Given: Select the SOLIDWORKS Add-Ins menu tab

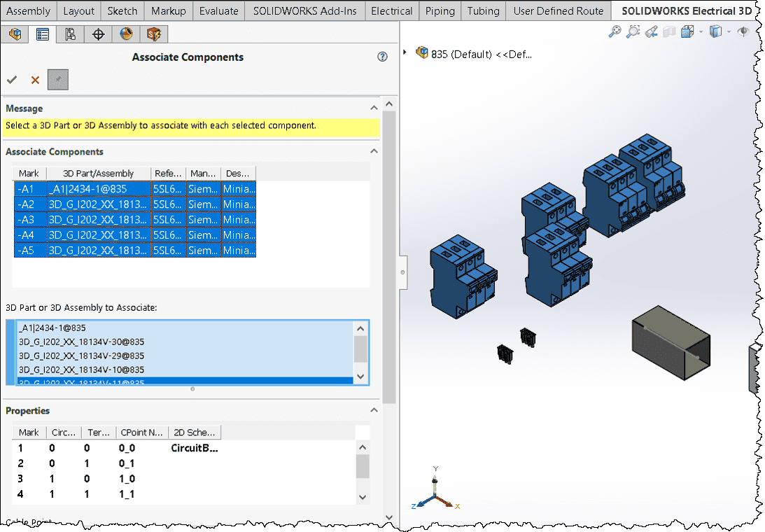Looking at the screenshot, I should [x=304, y=11].
